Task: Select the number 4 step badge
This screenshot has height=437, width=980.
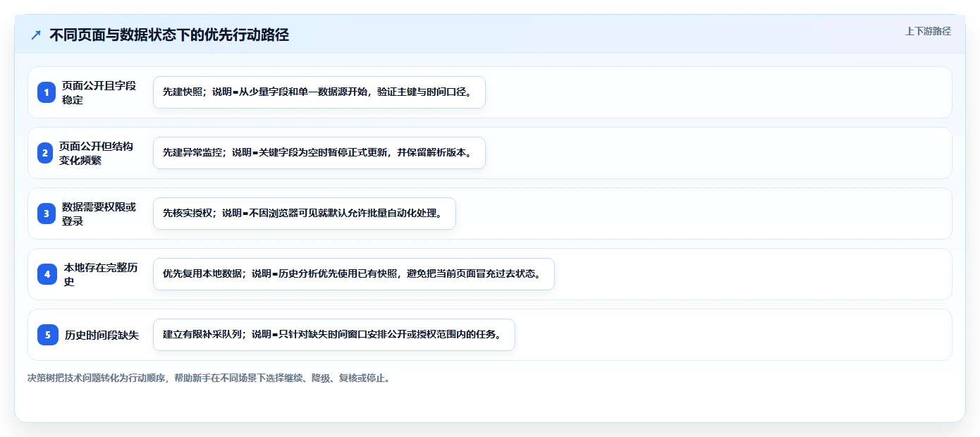Action: coord(47,274)
